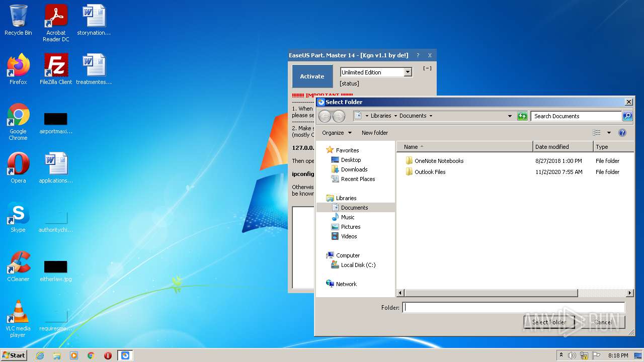Click the Activate button in EaseUS keygen

pos(312,76)
